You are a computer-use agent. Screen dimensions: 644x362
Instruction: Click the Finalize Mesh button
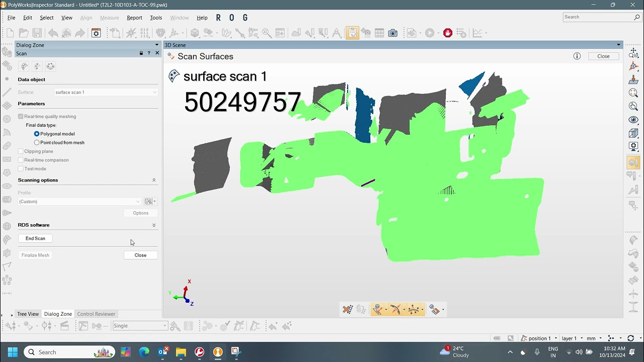(35, 255)
